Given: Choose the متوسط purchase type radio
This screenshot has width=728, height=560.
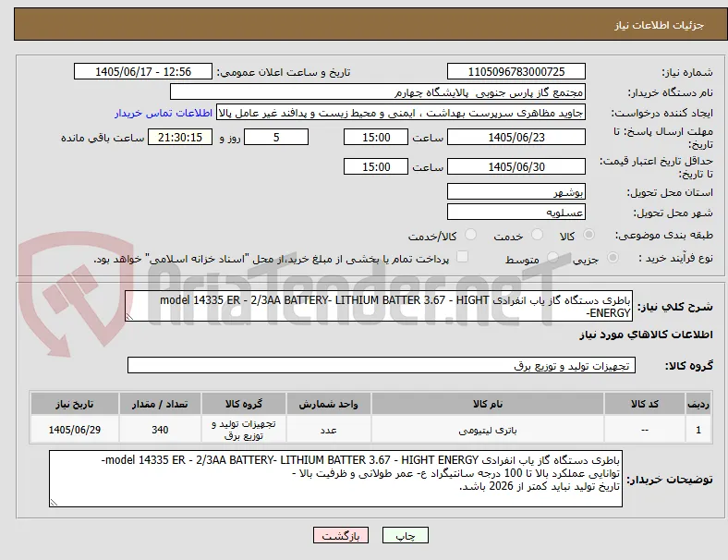Looking at the screenshot, I should pyautogui.click(x=552, y=257).
